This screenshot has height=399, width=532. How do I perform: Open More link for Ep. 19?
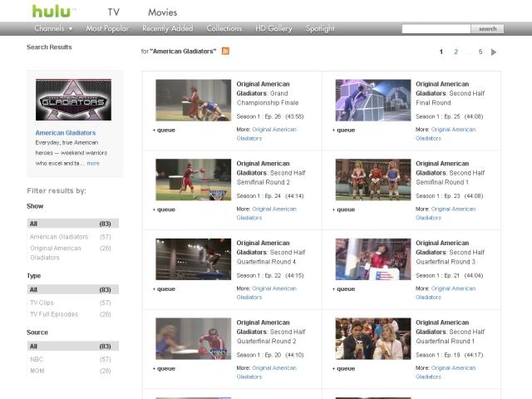point(446,372)
